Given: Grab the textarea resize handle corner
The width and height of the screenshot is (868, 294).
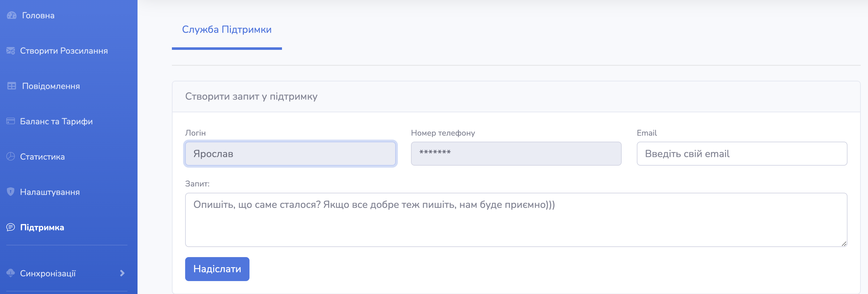Looking at the screenshot, I should [844, 244].
